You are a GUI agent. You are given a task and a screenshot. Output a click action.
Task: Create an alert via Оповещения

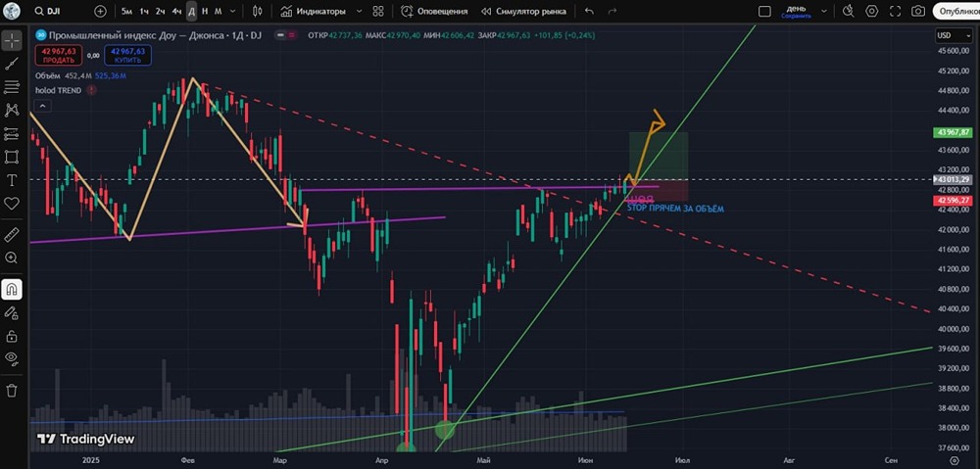[434, 11]
